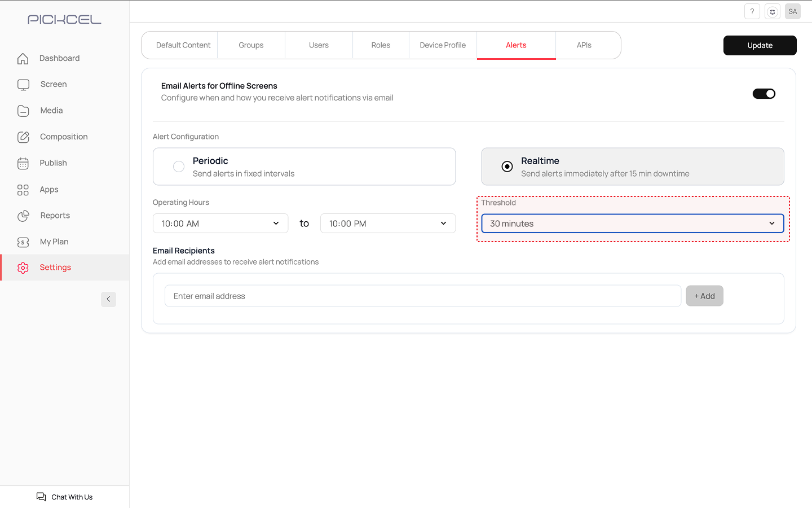Disable the Email Alerts for Offline Screens toggle
Viewport: 812px width, 508px height.
[764, 94]
